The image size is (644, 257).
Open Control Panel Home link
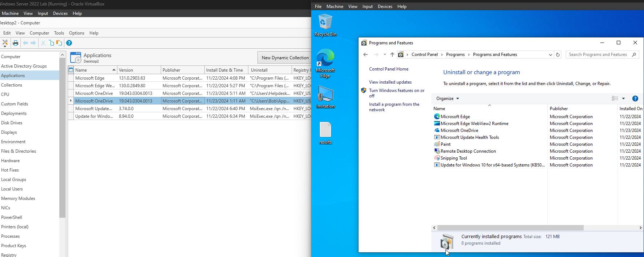pos(389,69)
